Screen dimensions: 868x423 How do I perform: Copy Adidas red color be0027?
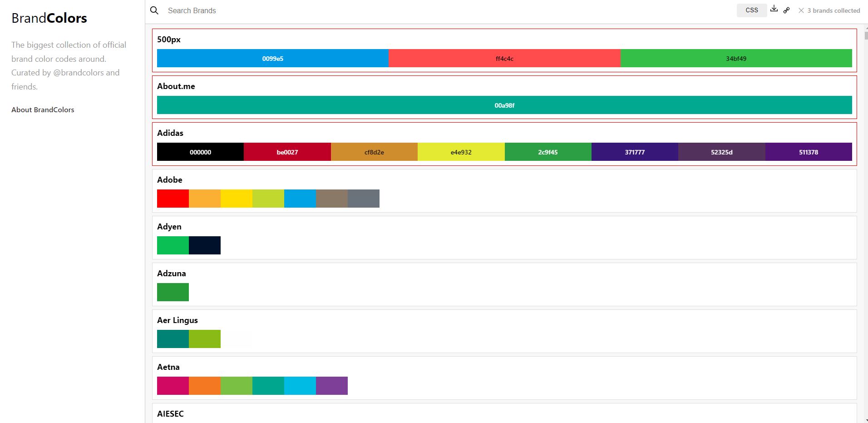[x=287, y=152]
